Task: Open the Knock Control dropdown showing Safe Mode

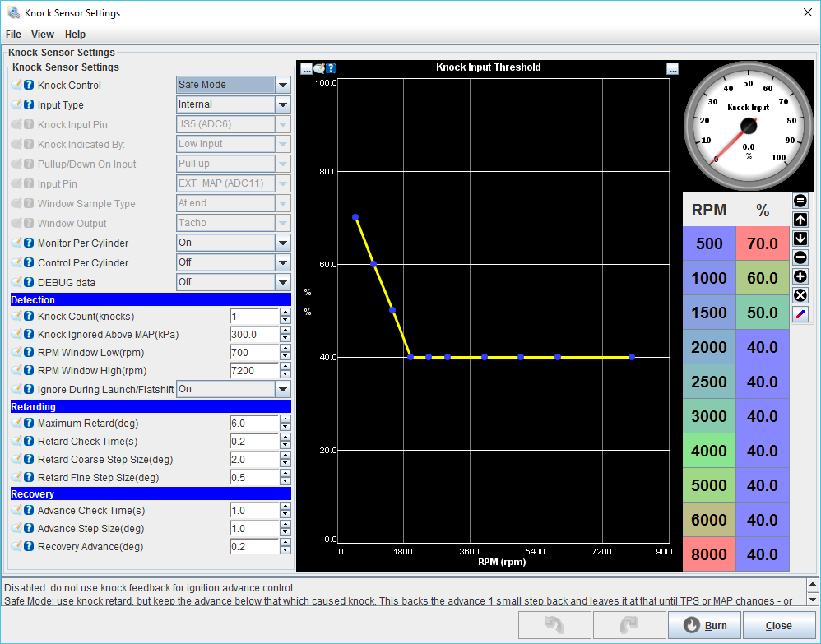Action: [x=233, y=85]
